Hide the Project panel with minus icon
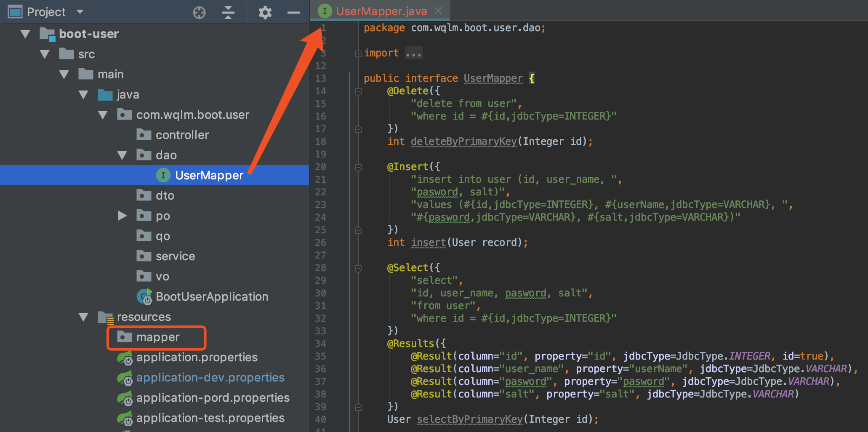868x432 pixels. pos(293,13)
